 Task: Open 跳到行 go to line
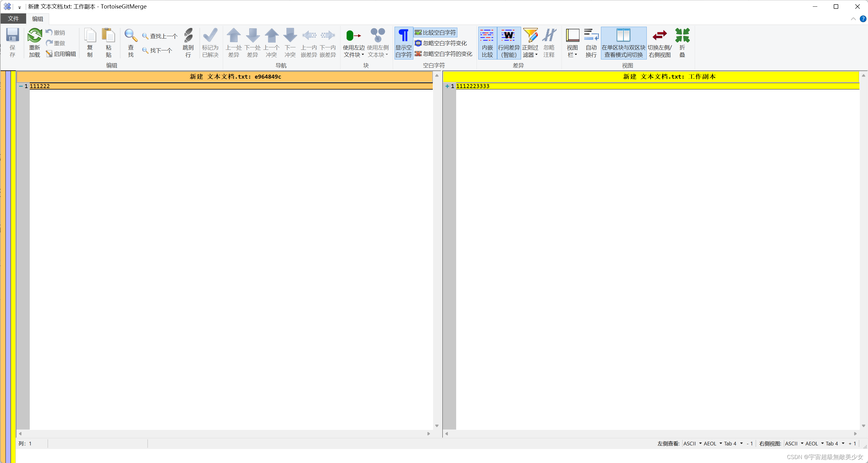(188, 43)
